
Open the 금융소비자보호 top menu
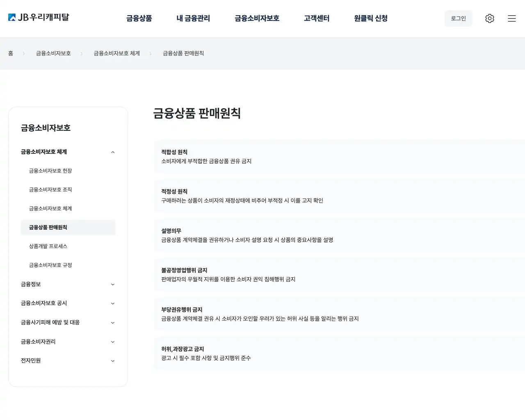coord(257,18)
